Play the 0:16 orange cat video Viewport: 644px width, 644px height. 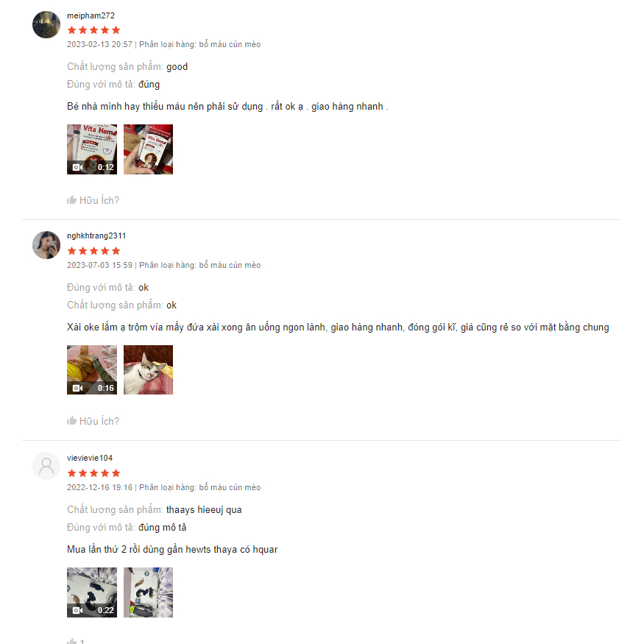(x=92, y=370)
